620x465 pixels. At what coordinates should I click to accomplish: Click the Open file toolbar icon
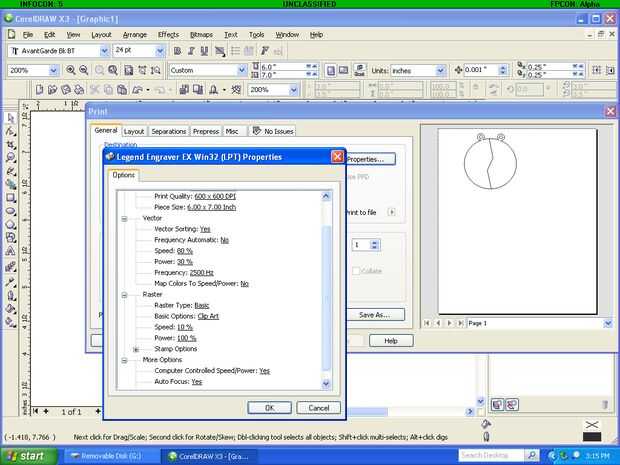[52, 90]
